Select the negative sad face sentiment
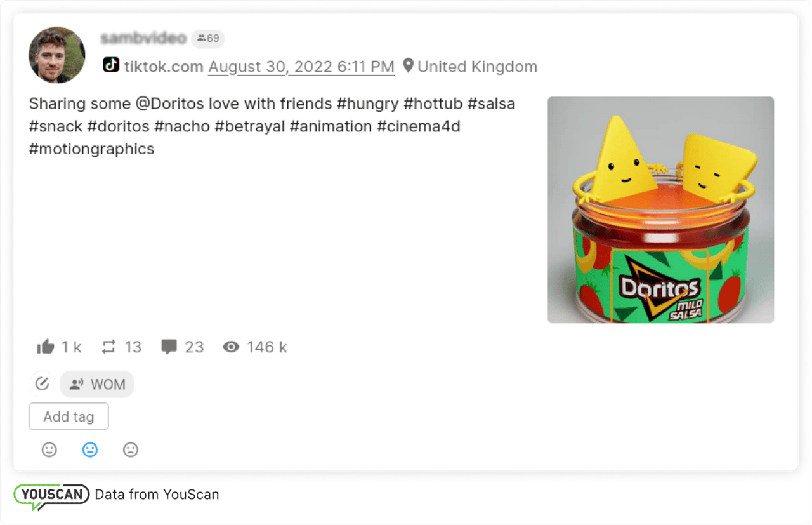Screen dimensions: 812x525 coord(131,449)
